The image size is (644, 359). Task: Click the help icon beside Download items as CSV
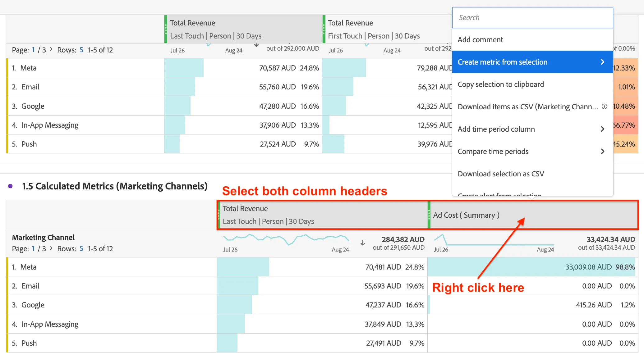[605, 107]
